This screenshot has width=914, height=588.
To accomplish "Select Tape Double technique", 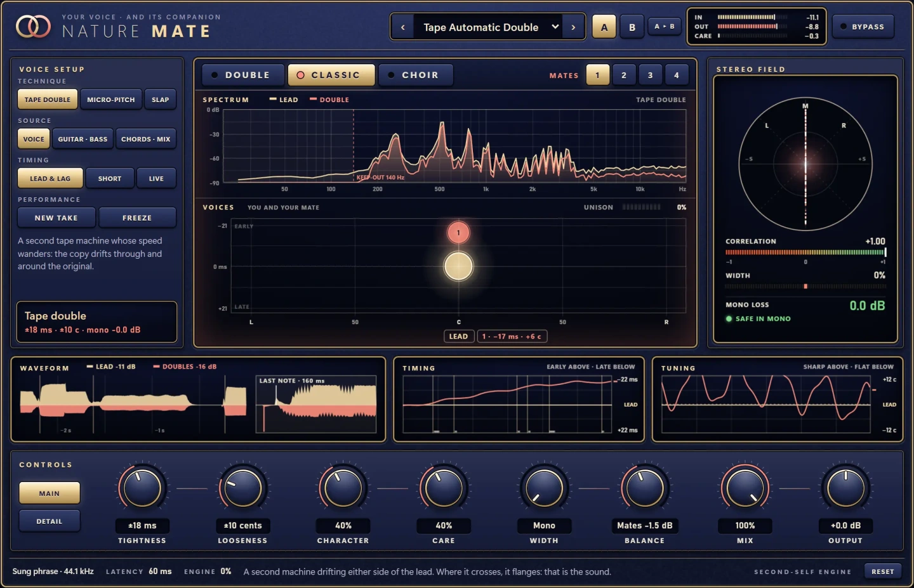I will [48, 100].
